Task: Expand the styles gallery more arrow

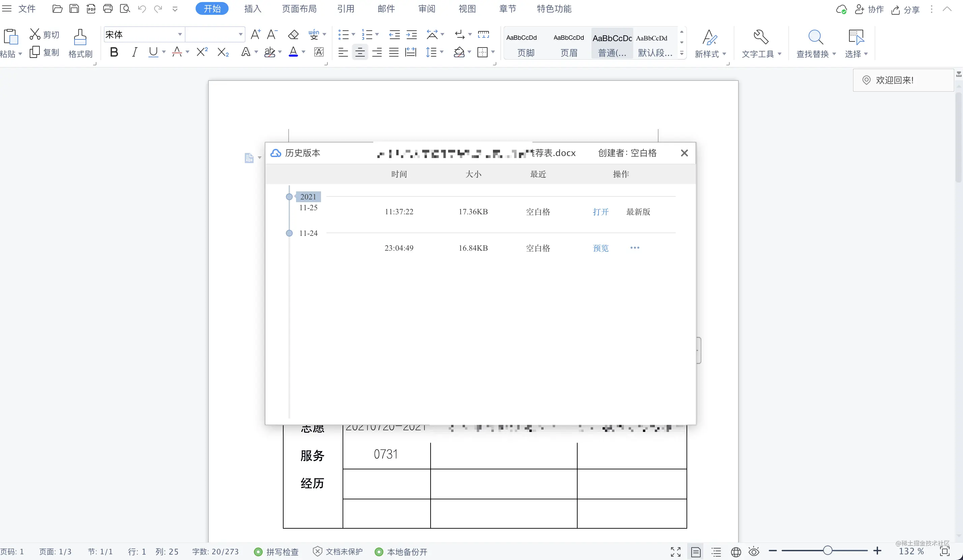Action: pyautogui.click(x=682, y=53)
